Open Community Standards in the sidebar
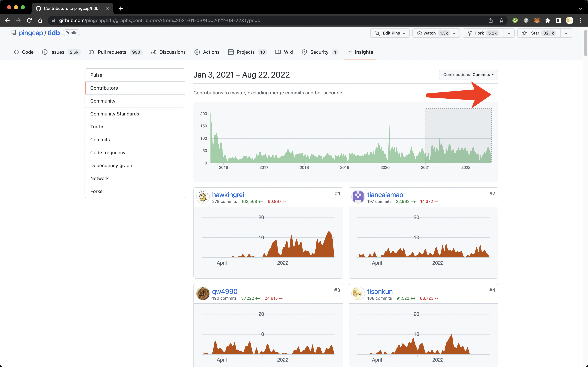The width and height of the screenshot is (588, 367). click(135, 114)
